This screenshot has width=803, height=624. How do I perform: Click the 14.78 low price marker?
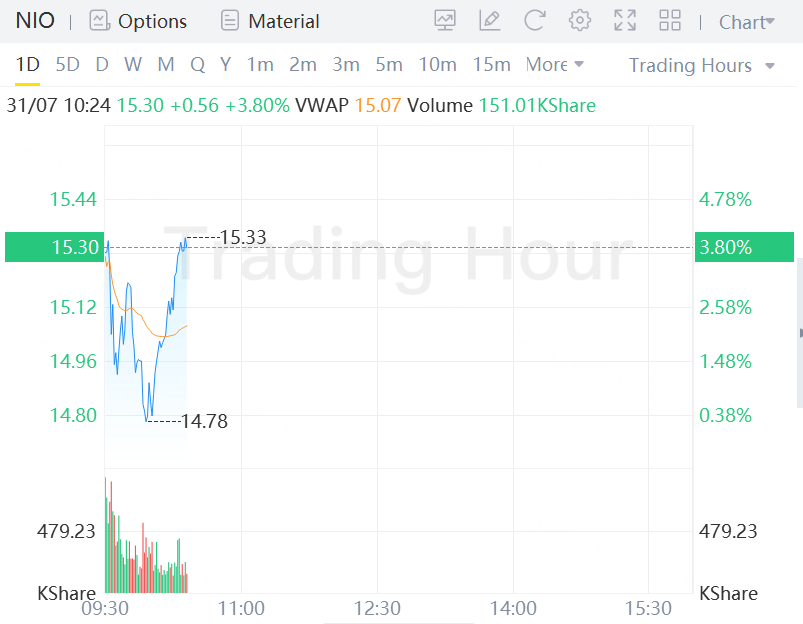tap(204, 421)
